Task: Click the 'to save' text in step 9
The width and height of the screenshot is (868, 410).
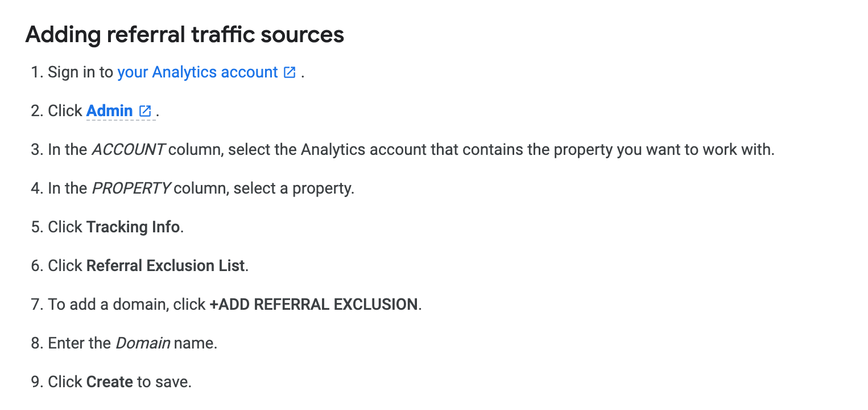Action: tap(164, 382)
